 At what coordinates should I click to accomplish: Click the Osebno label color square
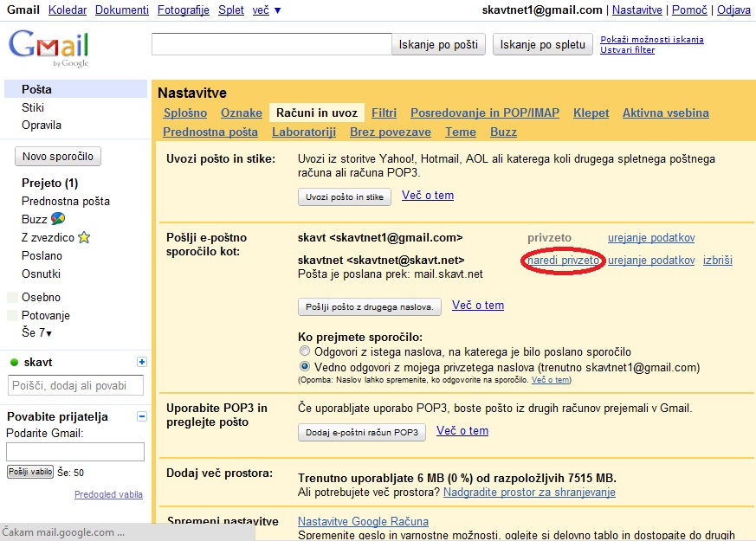pyautogui.click(x=12, y=297)
